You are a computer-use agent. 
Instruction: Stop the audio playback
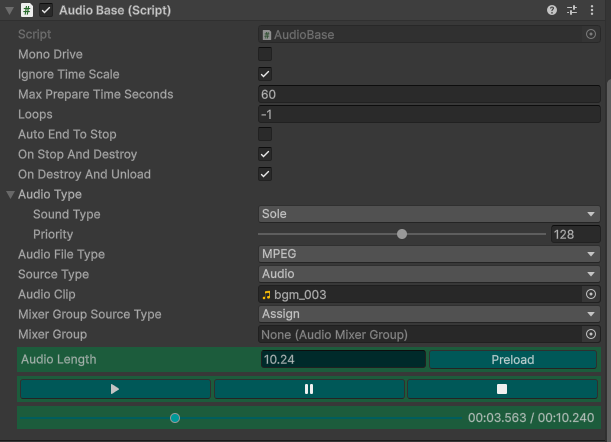[x=502, y=389]
